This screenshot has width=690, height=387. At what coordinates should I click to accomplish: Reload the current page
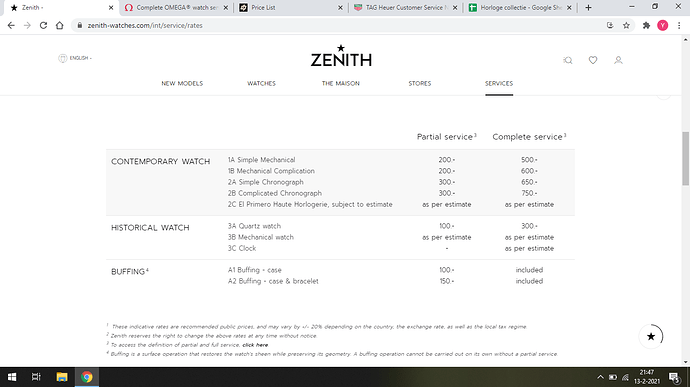[43, 26]
